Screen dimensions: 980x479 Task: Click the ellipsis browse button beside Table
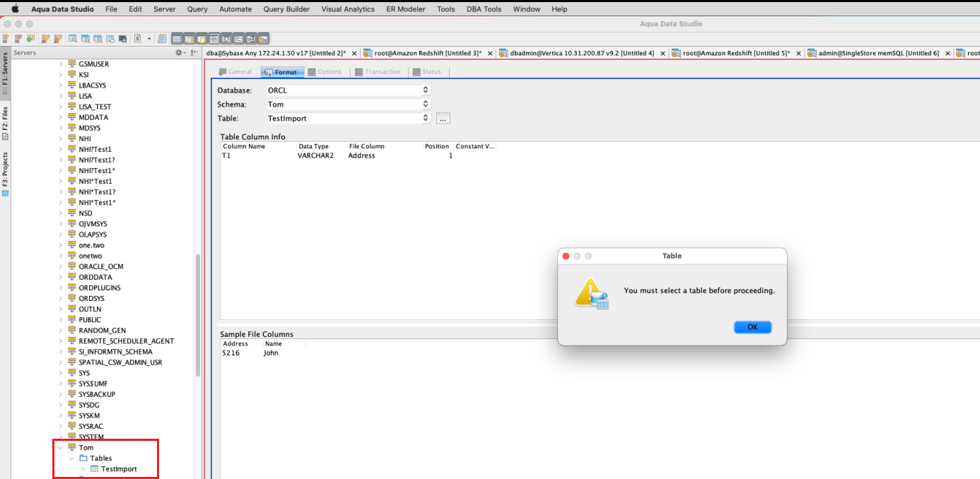443,119
